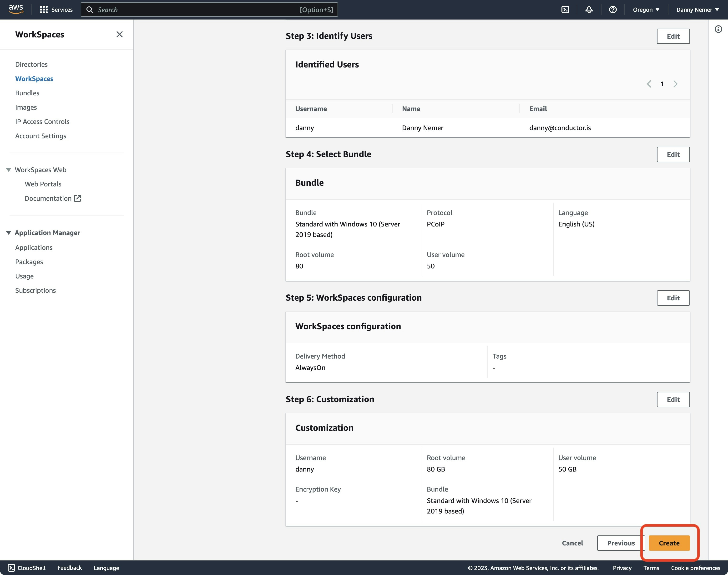
Task: Click the PCoIP protocol value
Action: coord(436,224)
